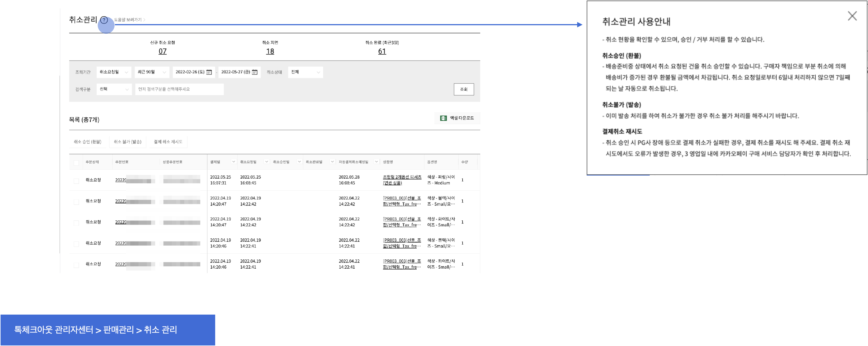Click the 자동결제취소예정일 column sort arrow
This screenshot has width=868, height=346.
point(376,162)
